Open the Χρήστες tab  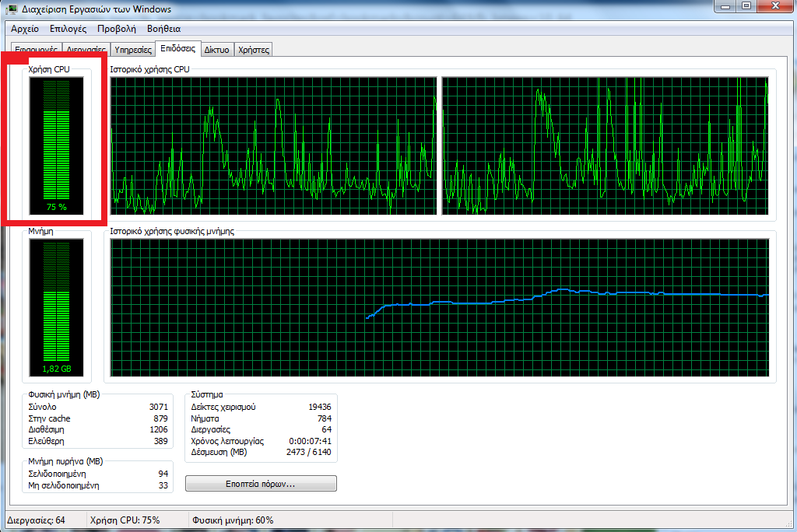coord(254,49)
